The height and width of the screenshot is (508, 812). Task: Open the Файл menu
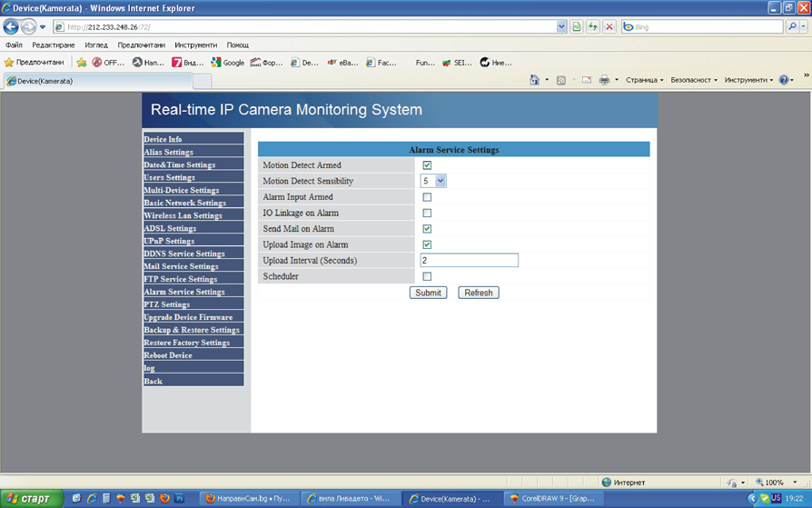(14, 45)
